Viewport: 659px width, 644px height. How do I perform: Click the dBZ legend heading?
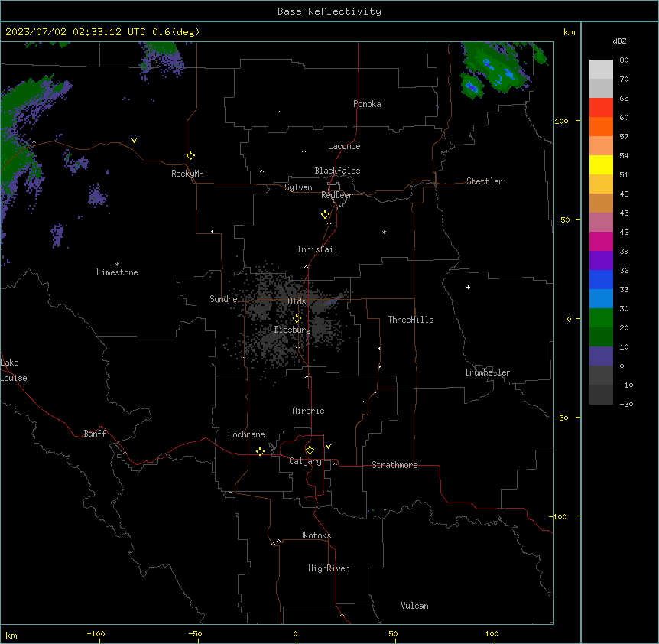[619, 41]
